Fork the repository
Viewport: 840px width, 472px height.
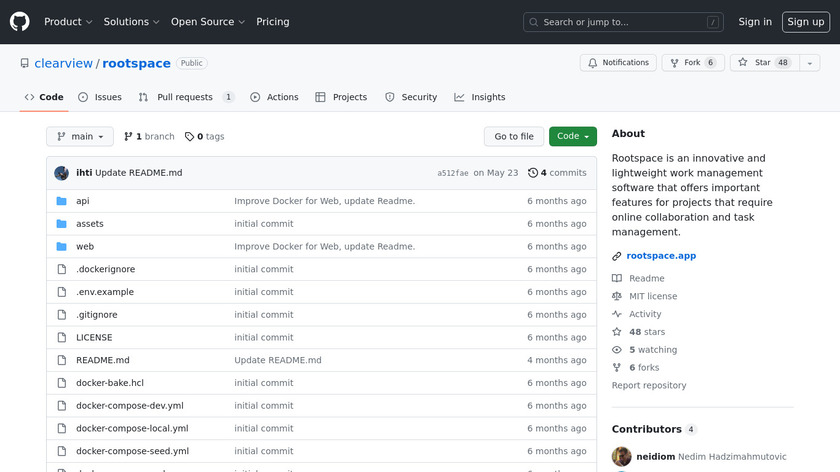(694, 63)
